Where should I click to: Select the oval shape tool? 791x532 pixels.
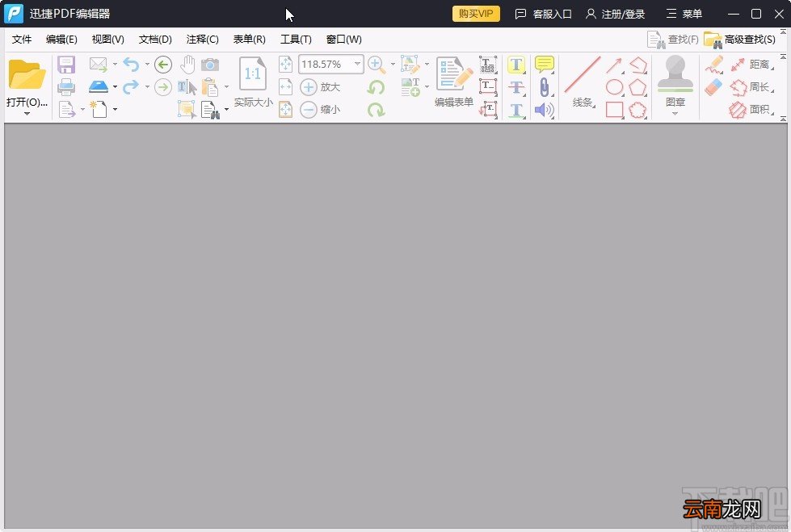tap(614, 87)
